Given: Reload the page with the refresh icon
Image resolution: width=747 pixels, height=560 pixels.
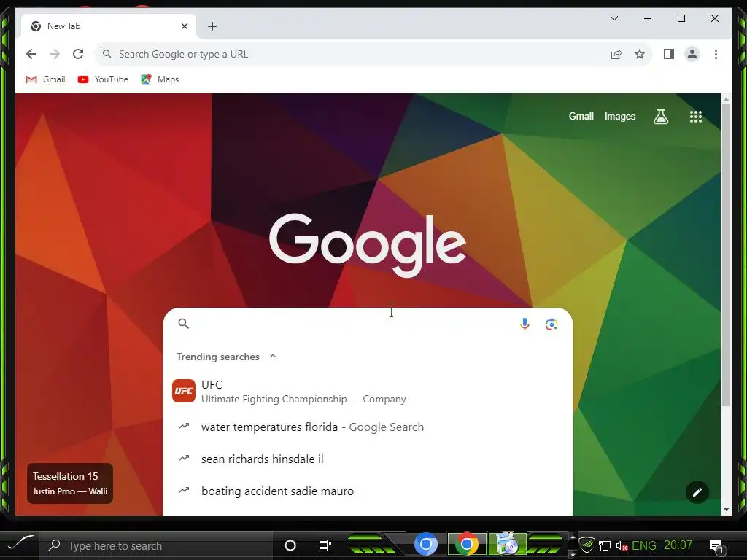Looking at the screenshot, I should click(x=78, y=54).
